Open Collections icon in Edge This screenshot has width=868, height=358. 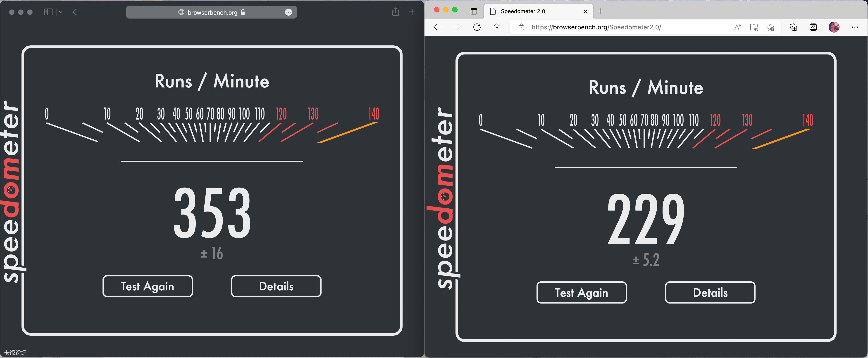click(x=793, y=27)
